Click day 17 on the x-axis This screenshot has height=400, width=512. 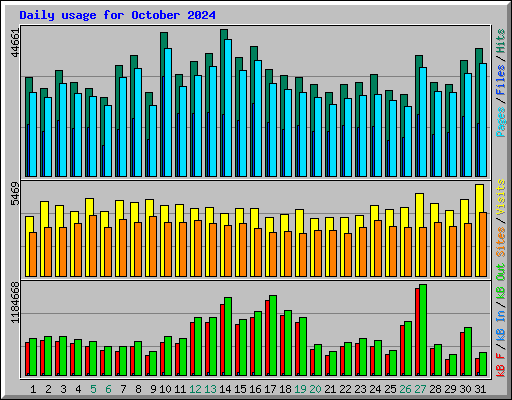click(270, 389)
